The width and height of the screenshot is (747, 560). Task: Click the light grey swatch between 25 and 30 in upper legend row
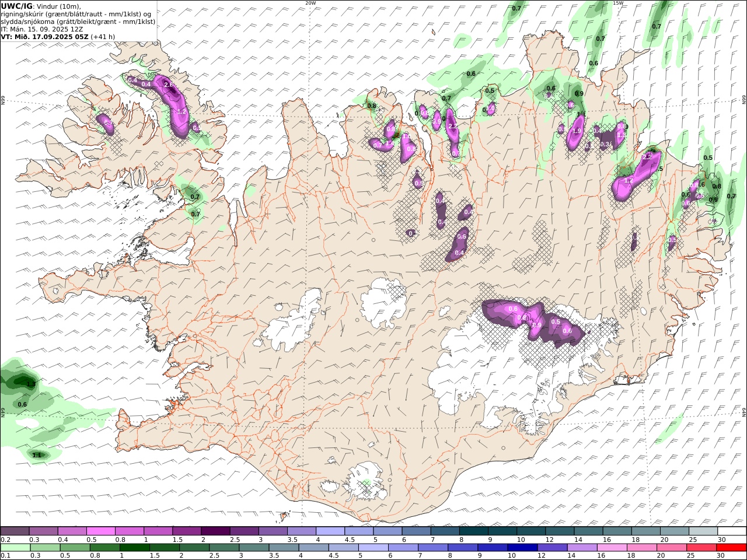click(x=703, y=531)
